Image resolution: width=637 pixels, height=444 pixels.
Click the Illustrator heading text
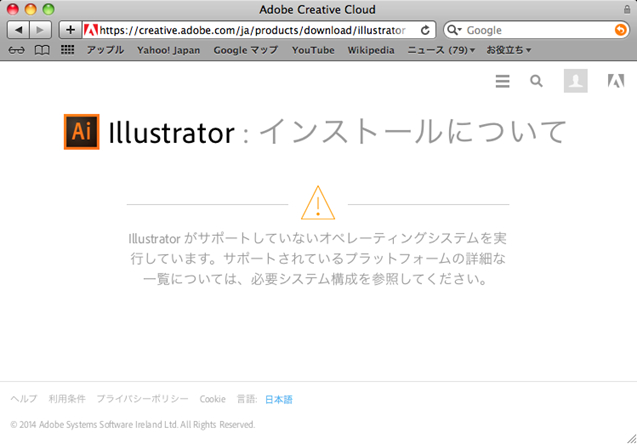click(x=171, y=132)
